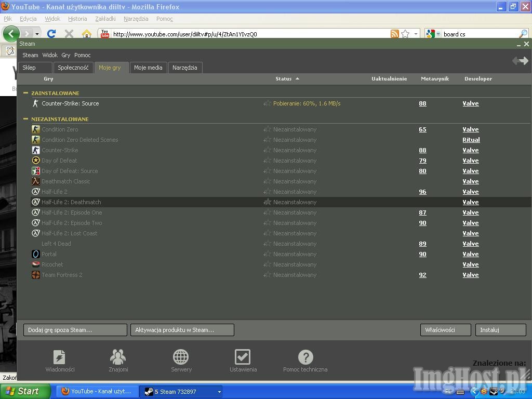Switch to YouTube Firefox taskbar button
Image resolution: width=532 pixels, height=399 pixels.
pyautogui.click(x=97, y=392)
